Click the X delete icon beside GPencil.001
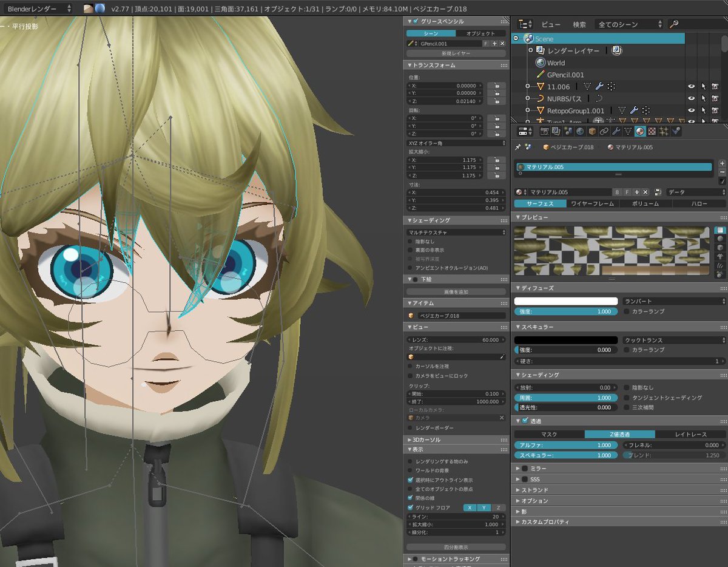The height and width of the screenshot is (567, 728). pos(502,44)
